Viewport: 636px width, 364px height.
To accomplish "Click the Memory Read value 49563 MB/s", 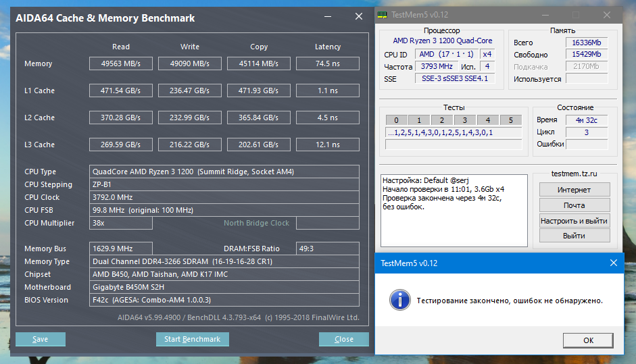I will pos(121,63).
